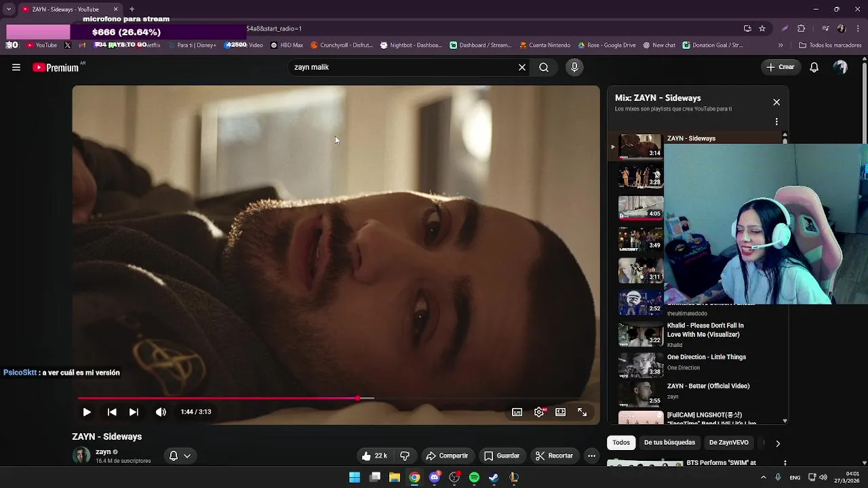The width and height of the screenshot is (868, 488).
Task: Select 'De tus búsquedas' filter chip
Action: coord(669,443)
